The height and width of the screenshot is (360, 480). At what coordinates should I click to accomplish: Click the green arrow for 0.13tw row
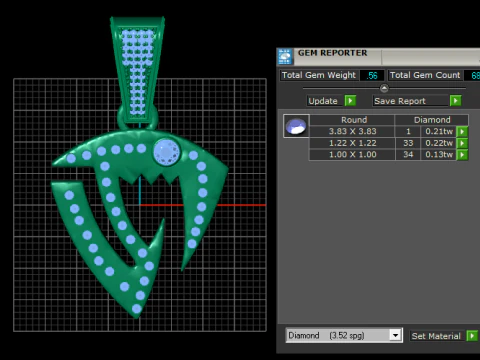point(462,155)
